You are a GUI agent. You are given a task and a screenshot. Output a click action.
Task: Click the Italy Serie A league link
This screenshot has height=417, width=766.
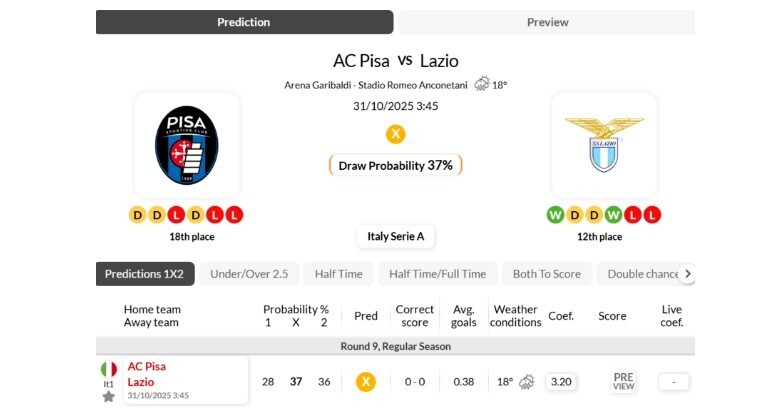coord(395,237)
